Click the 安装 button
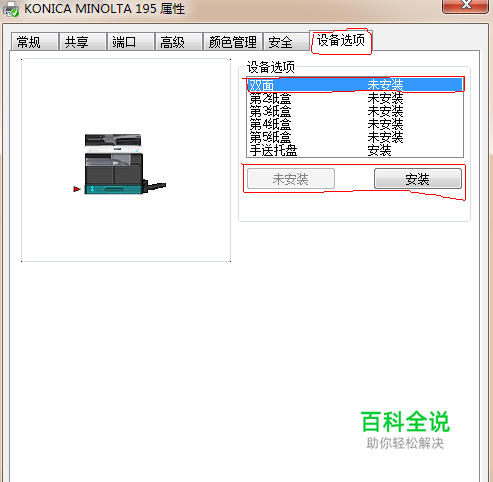This screenshot has width=493, height=482. pos(418,179)
